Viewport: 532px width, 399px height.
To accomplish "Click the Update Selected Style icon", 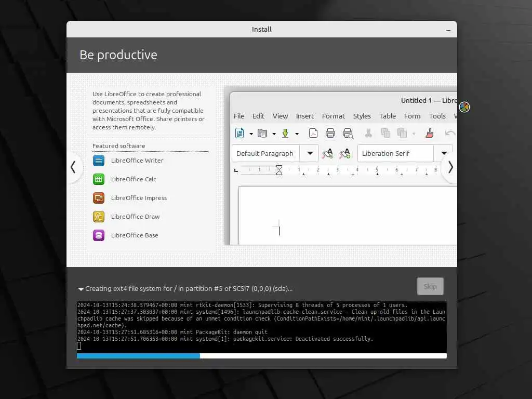I will [x=328, y=154].
